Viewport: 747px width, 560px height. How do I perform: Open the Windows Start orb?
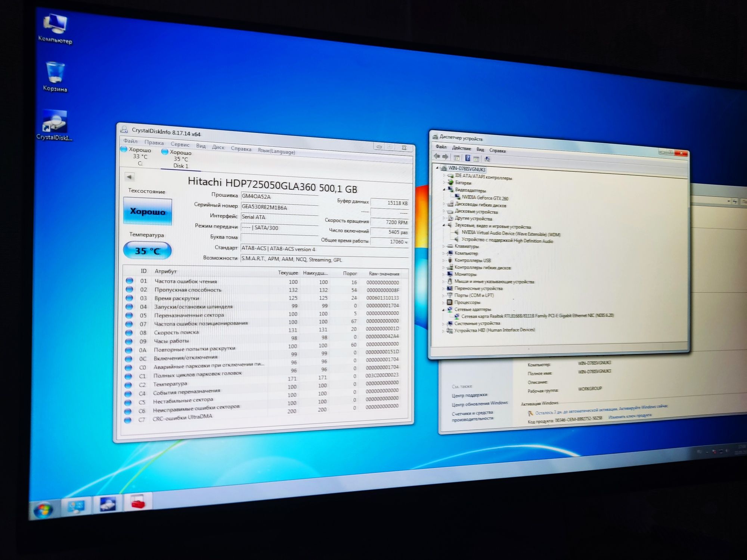43,511
